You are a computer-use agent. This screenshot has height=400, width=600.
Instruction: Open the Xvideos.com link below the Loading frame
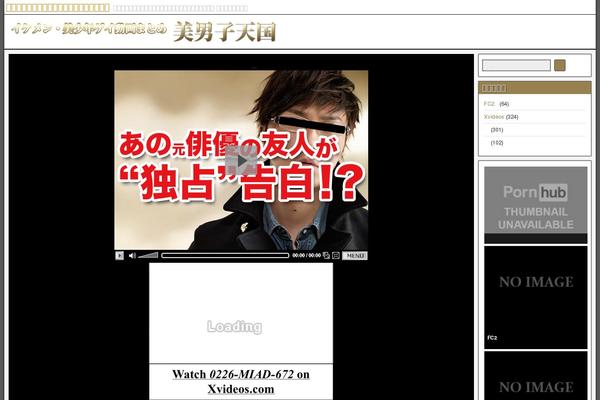point(241,389)
